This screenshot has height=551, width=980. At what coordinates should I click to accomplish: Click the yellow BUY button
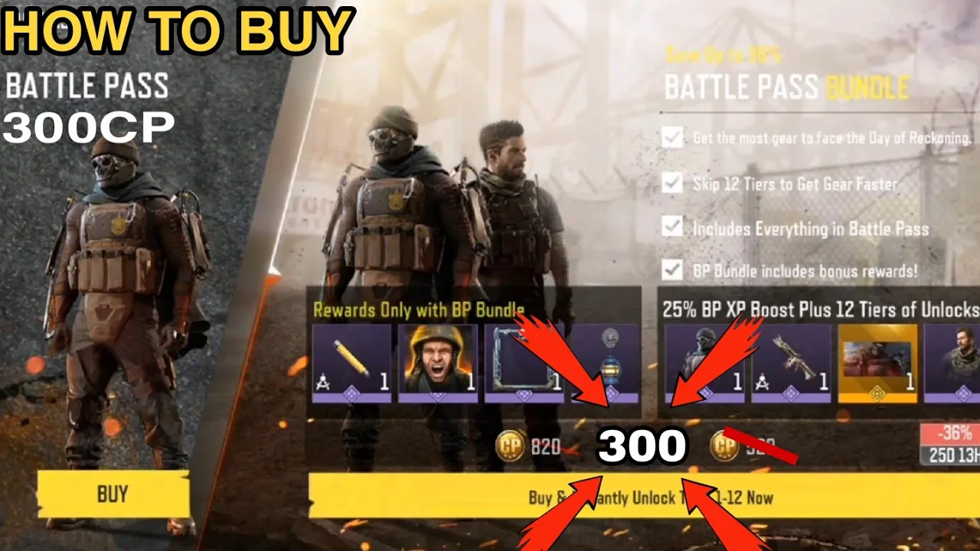click(x=113, y=494)
